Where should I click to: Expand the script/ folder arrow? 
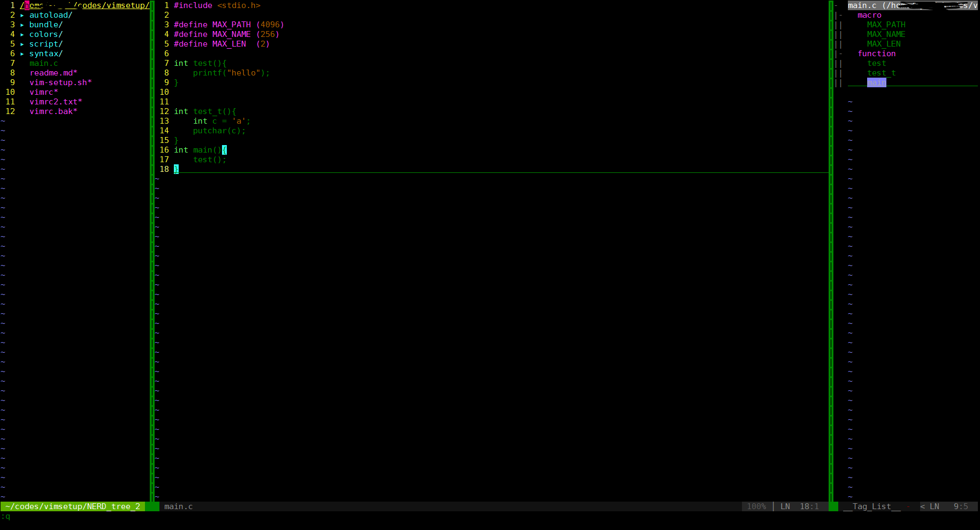pyautogui.click(x=22, y=44)
